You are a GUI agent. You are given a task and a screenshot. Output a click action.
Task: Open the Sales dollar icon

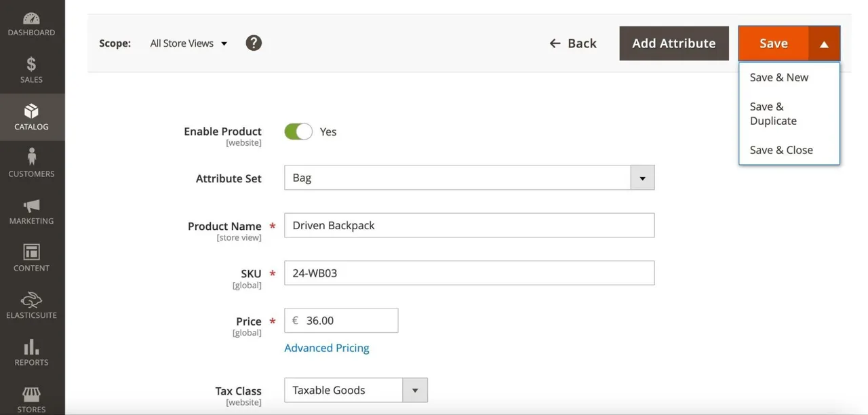(x=31, y=64)
